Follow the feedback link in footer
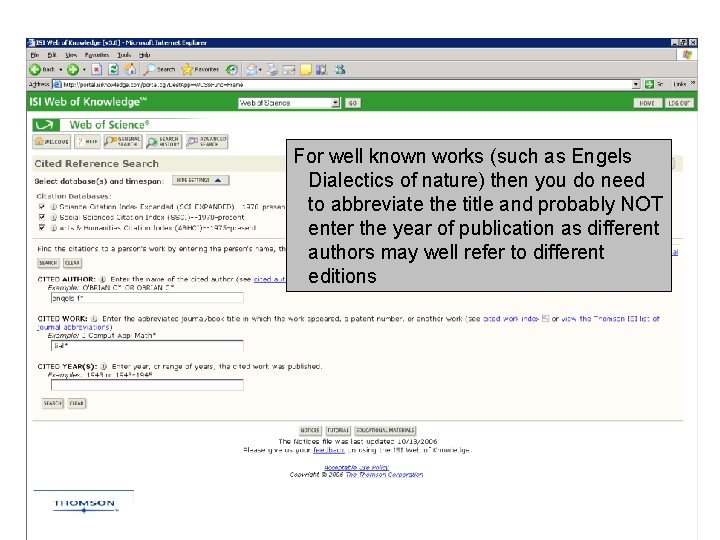720x540 pixels. (x=329, y=450)
